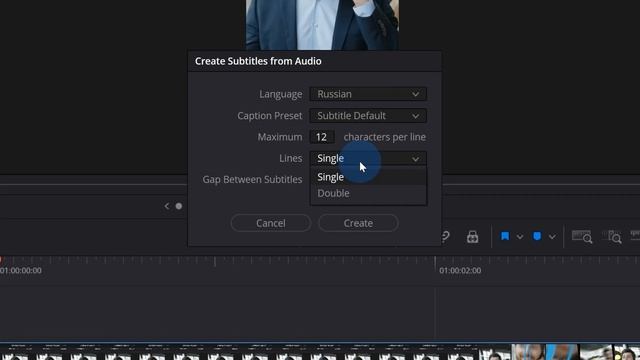
Task: Toggle the linked selection chain icon
Action: 445,236
